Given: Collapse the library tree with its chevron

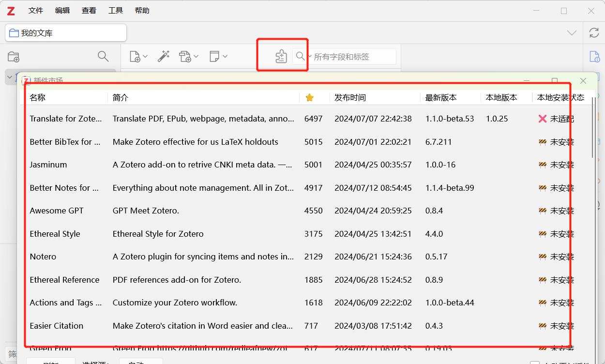Looking at the screenshot, I should tap(9, 76).
